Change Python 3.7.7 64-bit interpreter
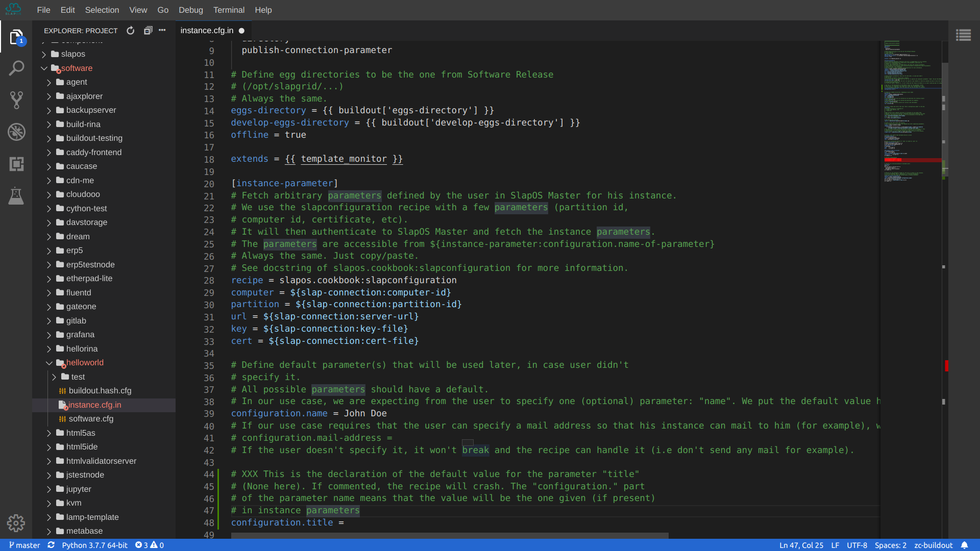980x551 pixels. click(95, 545)
